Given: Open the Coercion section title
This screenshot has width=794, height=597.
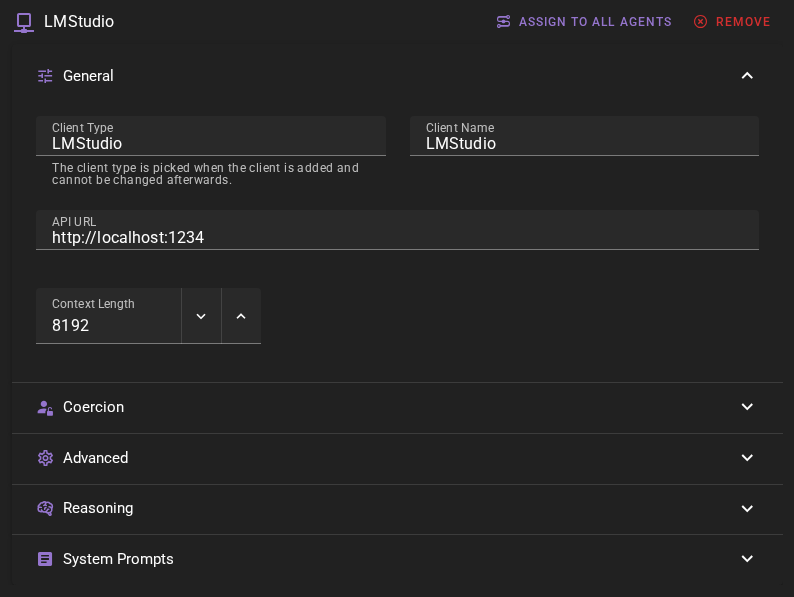Looking at the screenshot, I should point(93,407).
